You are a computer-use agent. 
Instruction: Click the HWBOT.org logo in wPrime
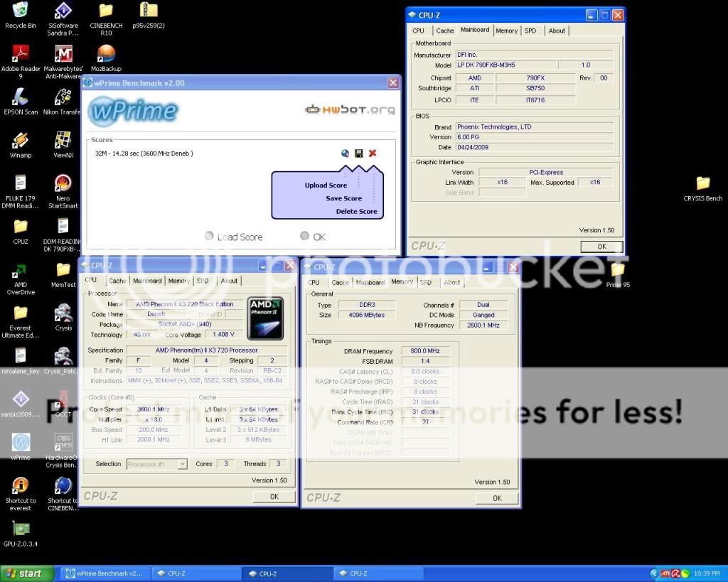350,109
